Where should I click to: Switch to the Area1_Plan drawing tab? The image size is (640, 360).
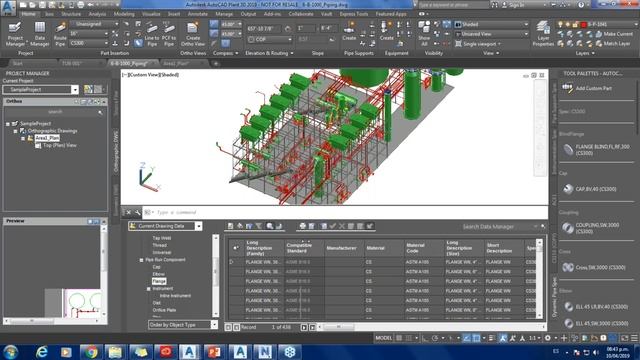point(176,63)
